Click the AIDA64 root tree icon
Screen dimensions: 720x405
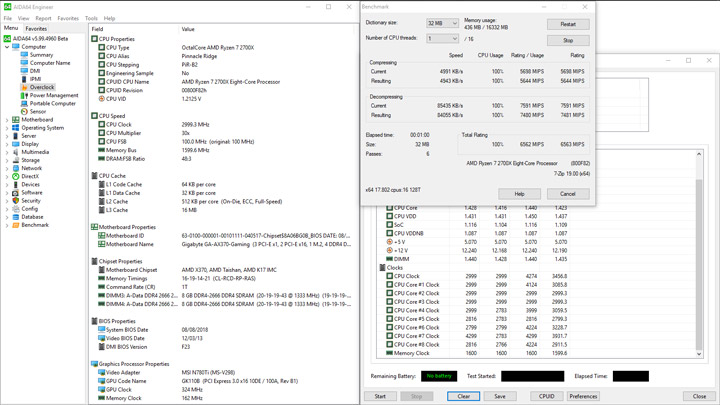click(x=7, y=39)
